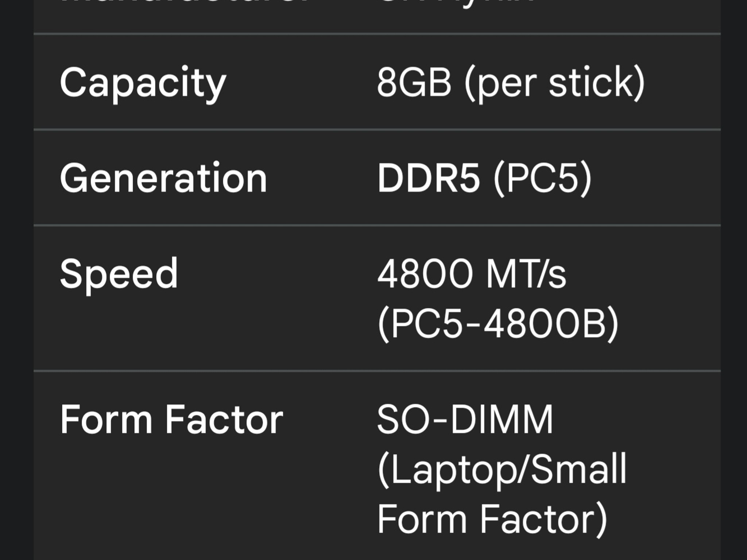Click the Generation row label
This screenshot has height=560, width=747.
[x=163, y=178]
